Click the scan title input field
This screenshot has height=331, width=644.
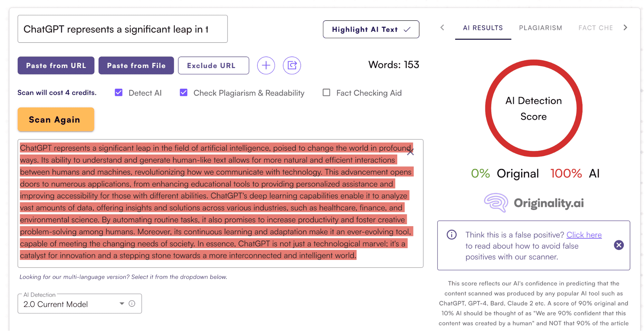click(122, 29)
